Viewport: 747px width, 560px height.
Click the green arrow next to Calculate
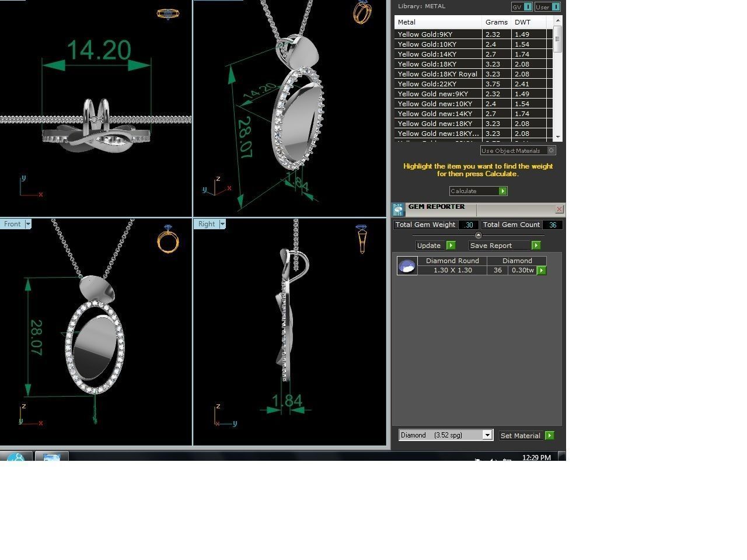pyautogui.click(x=503, y=191)
